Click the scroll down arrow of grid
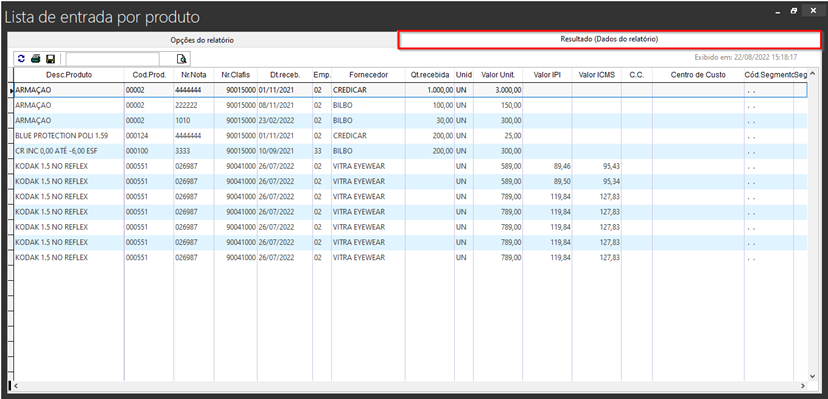Viewport: 828px width, 399px height. click(812, 376)
